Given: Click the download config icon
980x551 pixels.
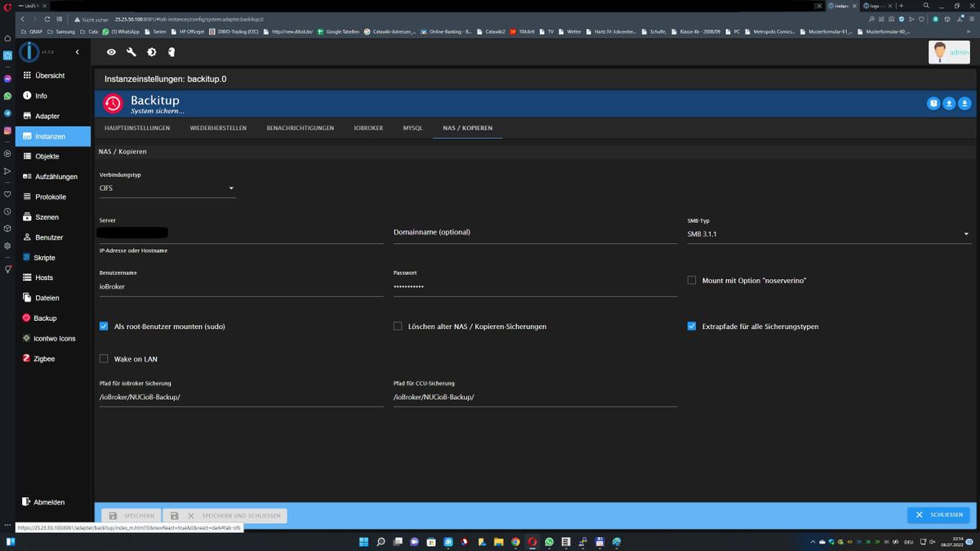Looking at the screenshot, I should (964, 103).
